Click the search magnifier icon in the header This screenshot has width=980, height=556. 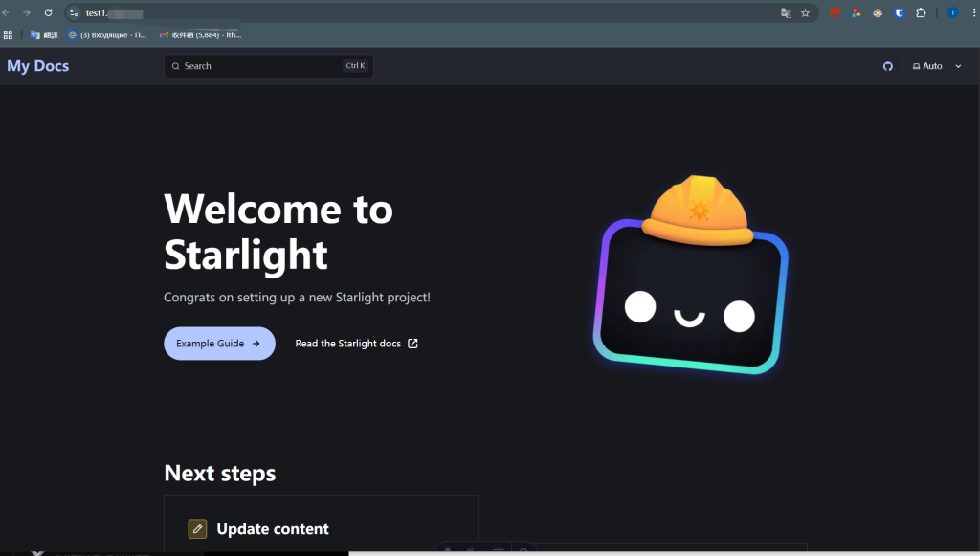click(x=175, y=65)
